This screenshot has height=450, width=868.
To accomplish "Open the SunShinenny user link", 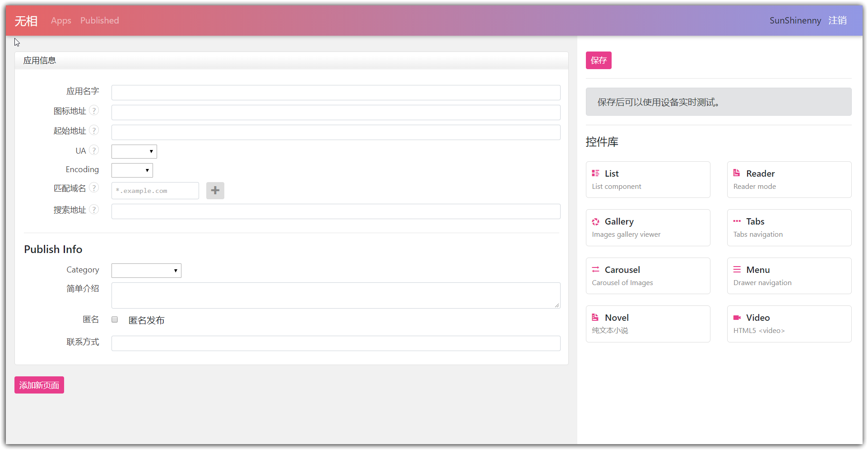I will pos(795,20).
